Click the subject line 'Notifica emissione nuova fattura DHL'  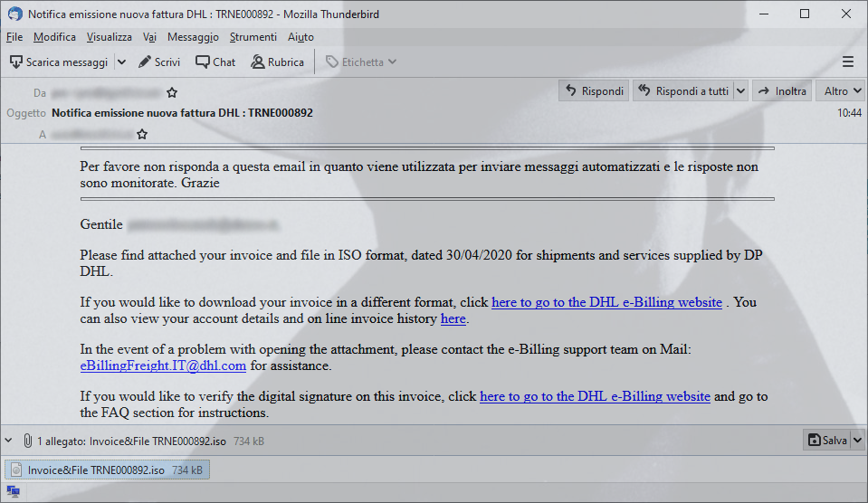pos(182,113)
